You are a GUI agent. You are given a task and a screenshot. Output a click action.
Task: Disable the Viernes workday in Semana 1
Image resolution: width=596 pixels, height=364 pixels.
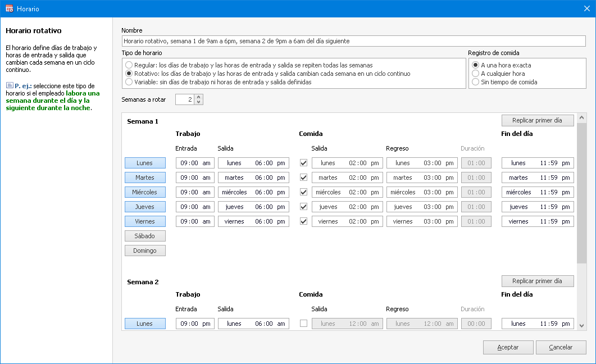[145, 221]
